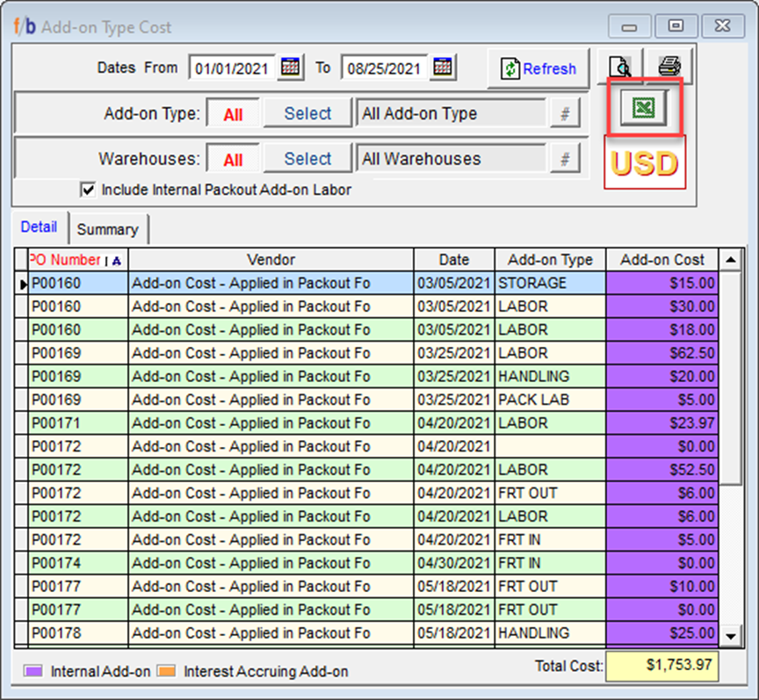Click the USD currency indicator
The width and height of the screenshot is (759, 700).
pyautogui.click(x=644, y=163)
